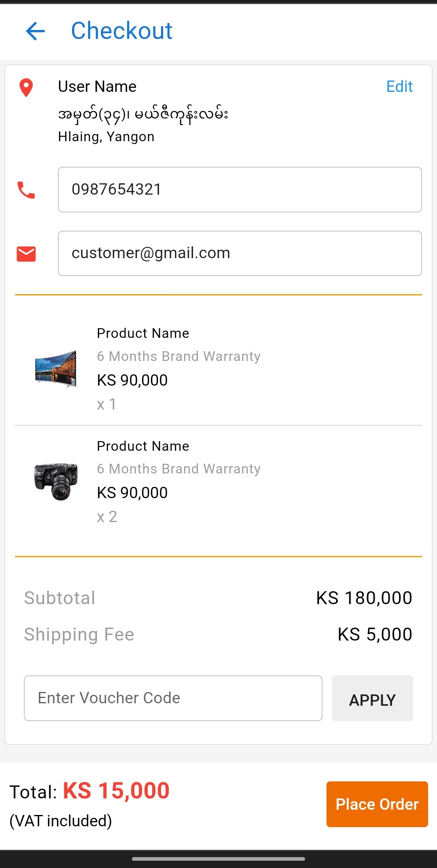Focus the phone number field
437x868 pixels.
pyautogui.click(x=240, y=189)
